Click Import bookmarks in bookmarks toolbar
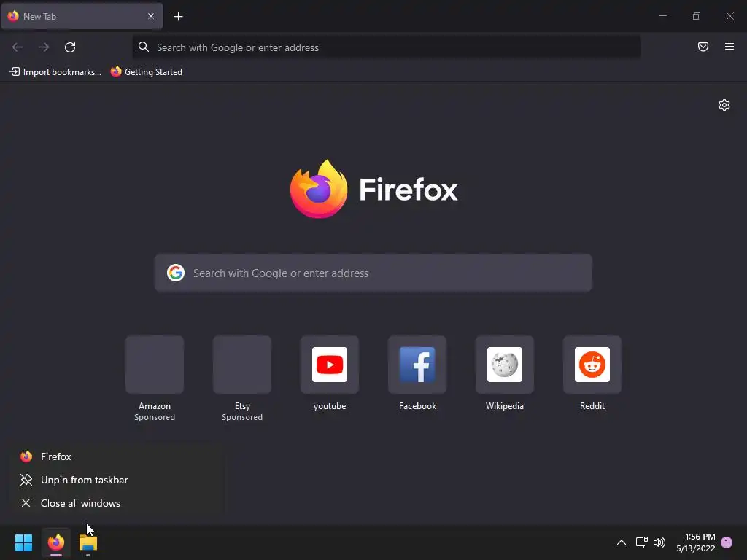This screenshot has width=747, height=560. 55,72
